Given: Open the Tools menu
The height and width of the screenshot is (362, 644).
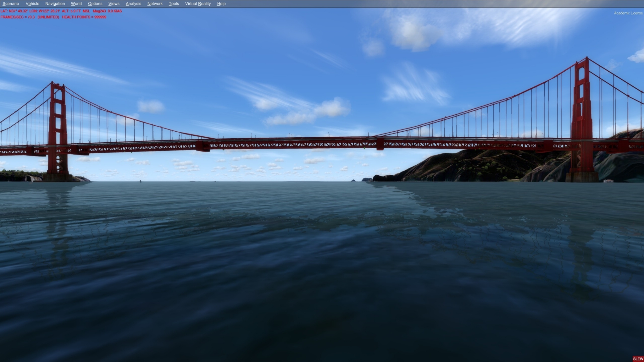Looking at the screenshot, I should click(x=174, y=4).
